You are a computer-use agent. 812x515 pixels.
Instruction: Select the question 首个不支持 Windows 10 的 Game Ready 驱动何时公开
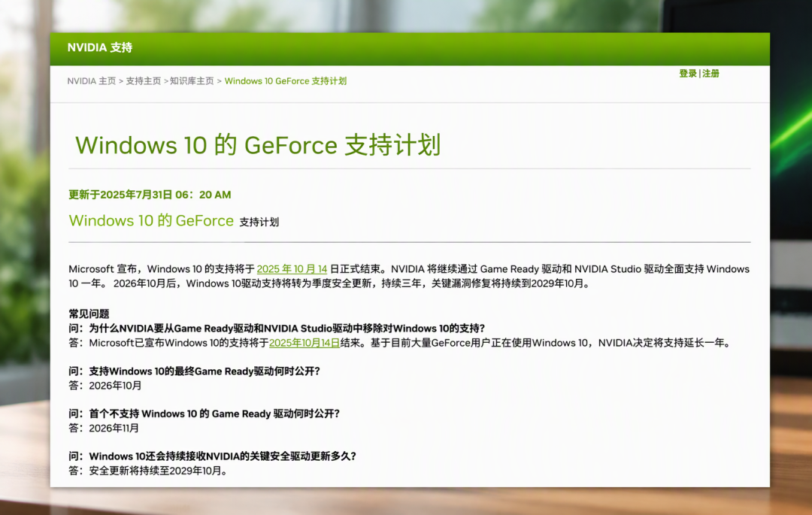pyautogui.click(x=204, y=414)
